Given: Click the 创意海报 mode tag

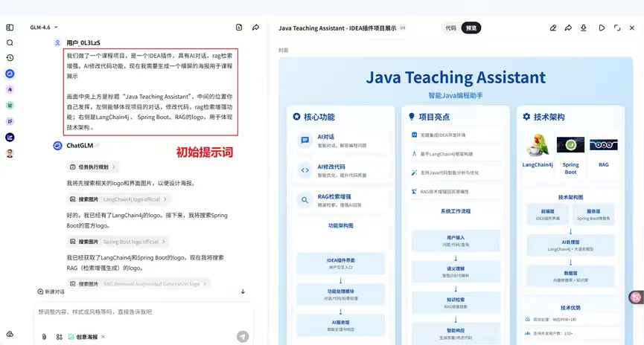Looking at the screenshot, I should point(83,337).
